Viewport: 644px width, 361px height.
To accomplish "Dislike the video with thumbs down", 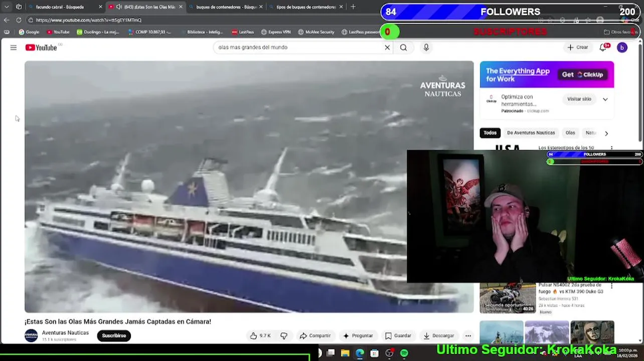I will [x=284, y=336].
